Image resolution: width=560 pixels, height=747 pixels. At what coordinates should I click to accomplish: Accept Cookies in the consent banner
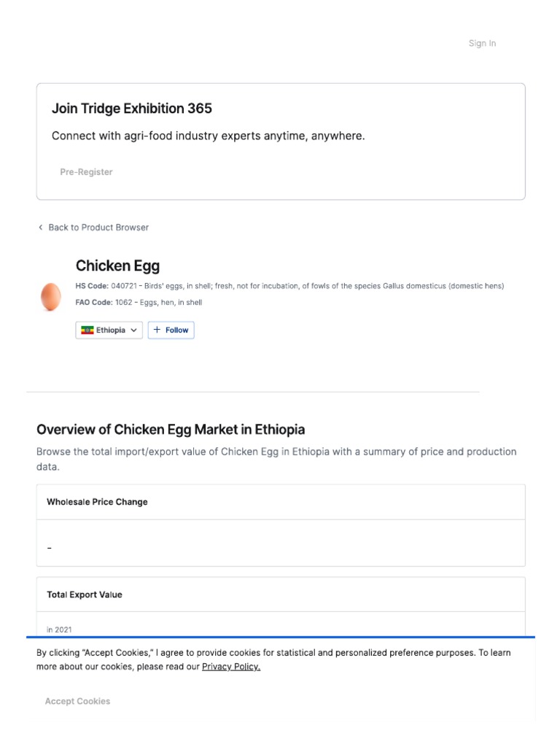pyautogui.click(x=78, y=701)
